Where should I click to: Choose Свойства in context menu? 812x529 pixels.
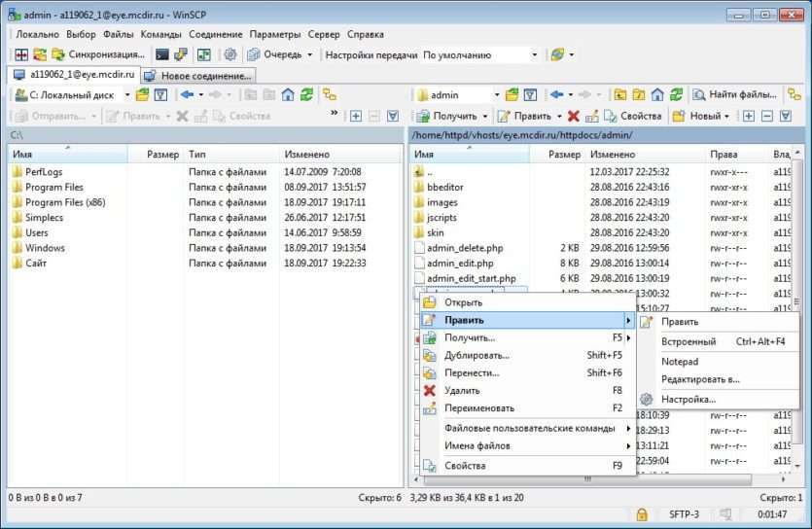(x=527, y=466)
